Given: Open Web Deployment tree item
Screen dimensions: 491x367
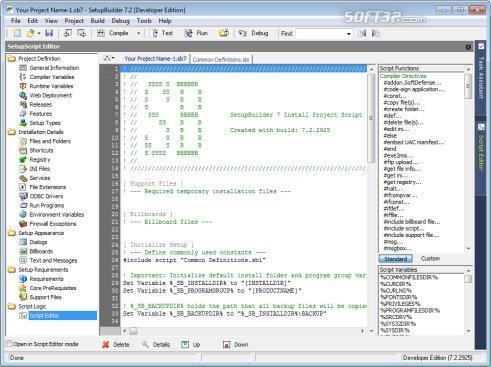Looking at the screenshot, I should [x=51, y=95].
